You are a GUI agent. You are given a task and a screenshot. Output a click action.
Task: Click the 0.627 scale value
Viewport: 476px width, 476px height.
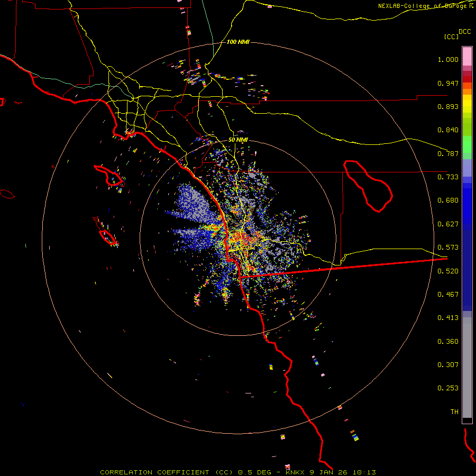tap(448, 224)
